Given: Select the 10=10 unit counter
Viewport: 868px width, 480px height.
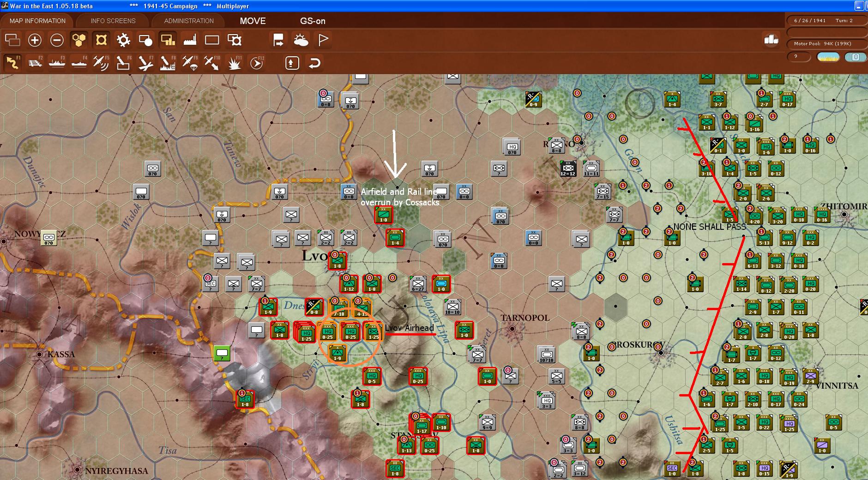Looking at the screenshot, I should pos(452,307).
